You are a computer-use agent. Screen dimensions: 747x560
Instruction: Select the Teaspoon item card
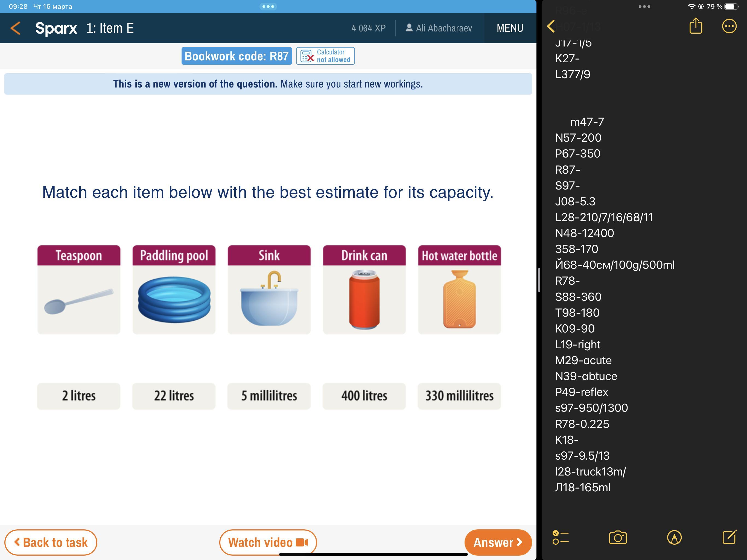[79, 290]
